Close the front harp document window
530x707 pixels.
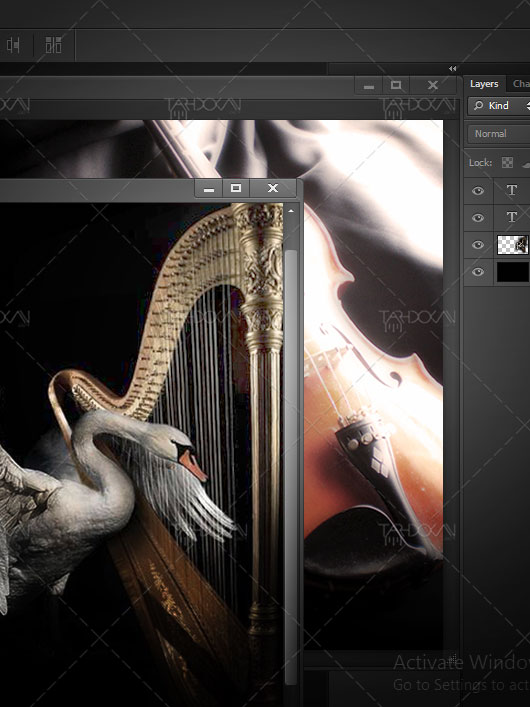[x=273, y=188]
